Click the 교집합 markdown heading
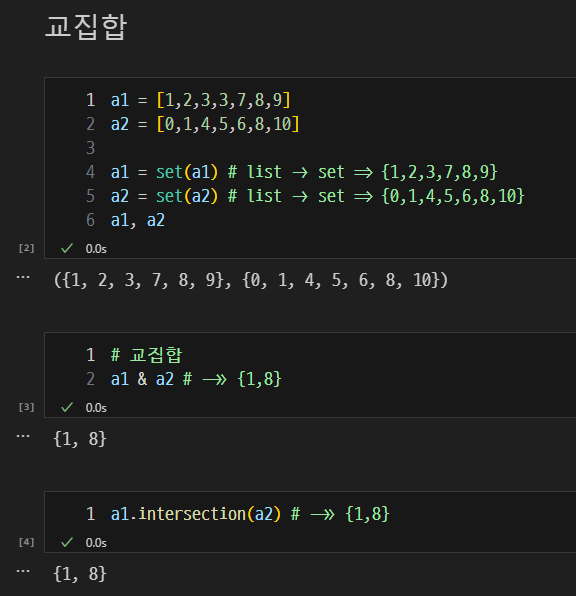This screenshot has height=596, width=576. click(x=86, y=27)
